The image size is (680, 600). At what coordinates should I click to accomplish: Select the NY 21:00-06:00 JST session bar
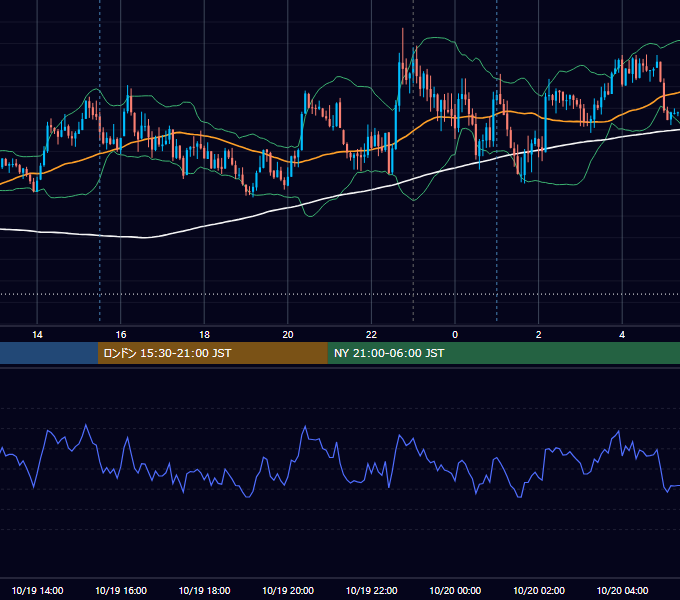[503, 353]
